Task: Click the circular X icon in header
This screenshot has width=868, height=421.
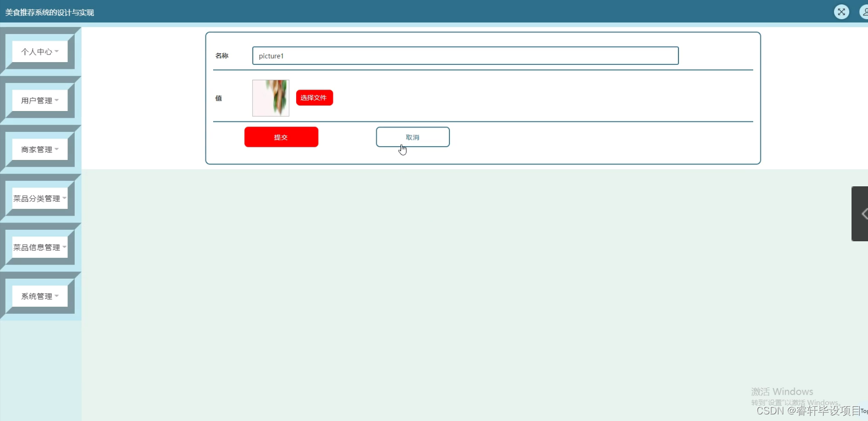Action: 841,12
